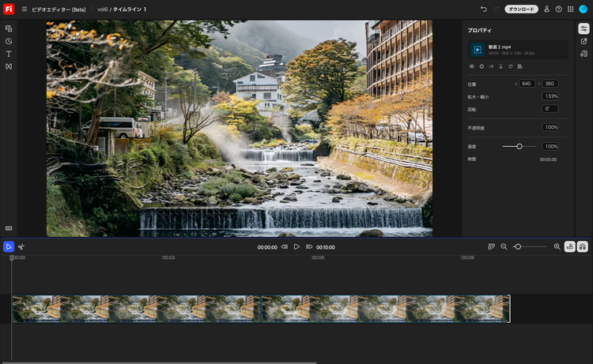This screenshot has width=593, height=364.
Task: Click the 不透明度 100% value field
Action: click(550, 127)
